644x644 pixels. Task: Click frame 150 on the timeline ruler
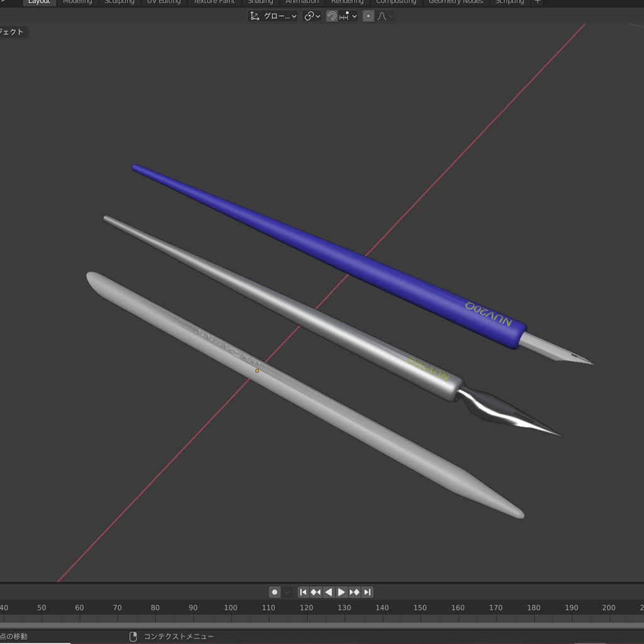[419, 608]
